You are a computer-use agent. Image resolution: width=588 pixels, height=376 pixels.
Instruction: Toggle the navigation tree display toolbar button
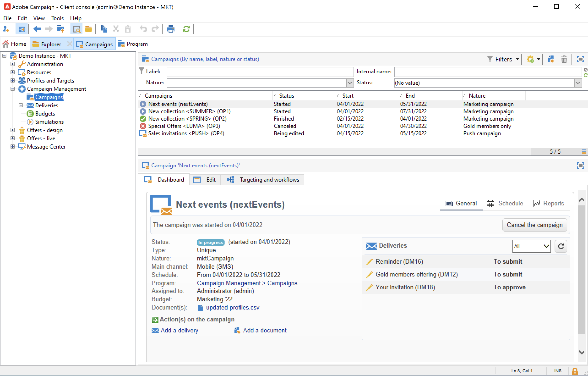tap(22, 29)
